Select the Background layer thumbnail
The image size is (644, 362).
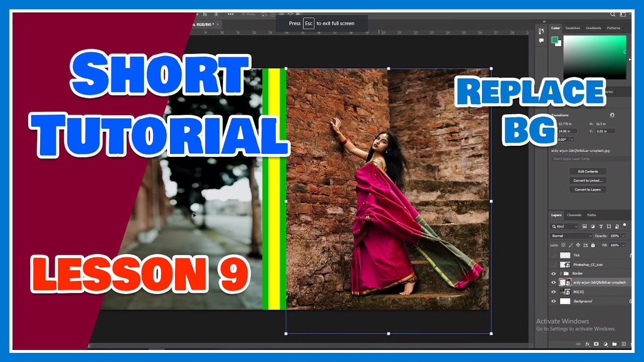[565, 301]
